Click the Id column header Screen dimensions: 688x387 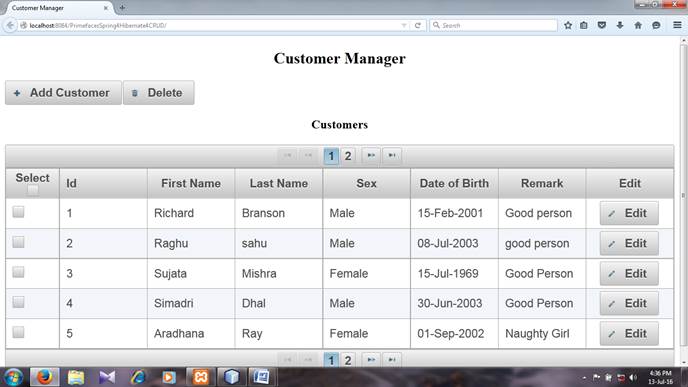(103, 183)
